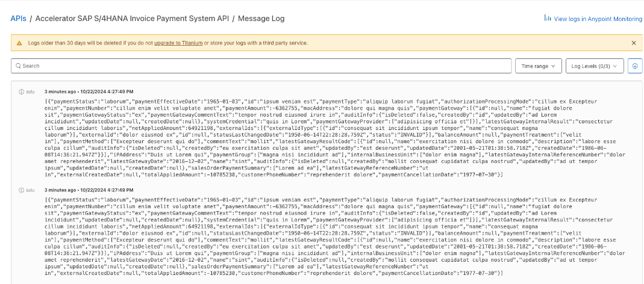Select the Message Log breadcrumb item
Screen dimensions: 644x284
pyautogui.click(x=261, y=19)
